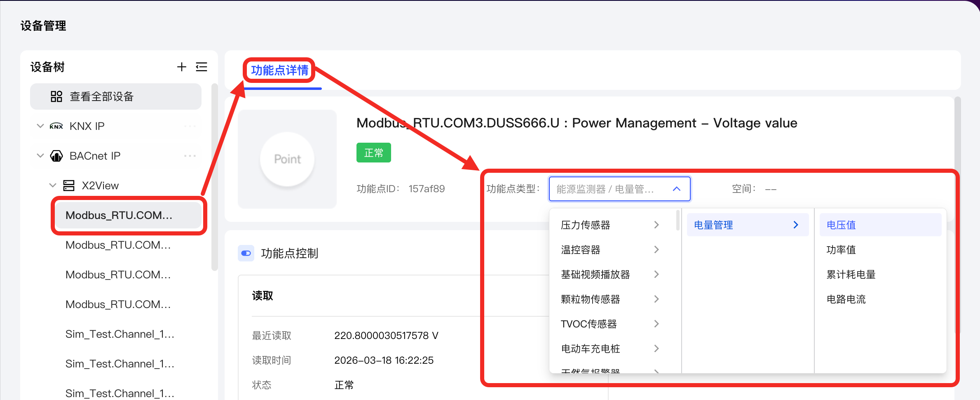Select 功率值 in the rightmost column
Screen dimensions: 980x400
click(841, 249)
